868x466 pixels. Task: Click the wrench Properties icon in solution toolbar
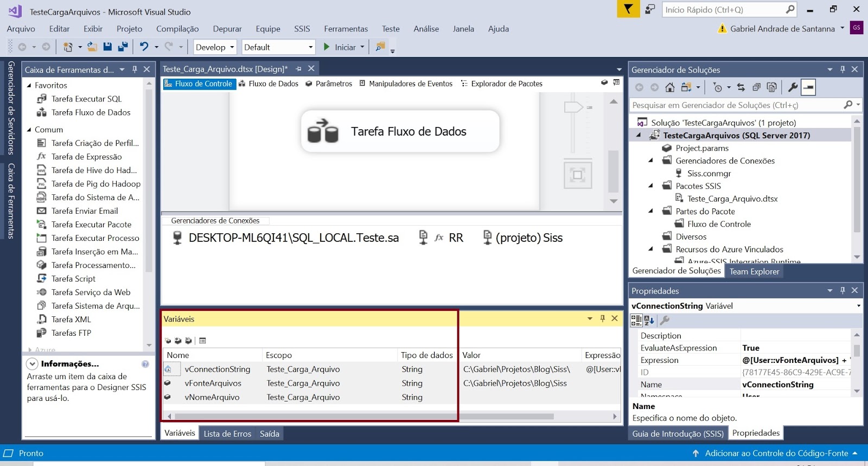tap(793, 87)
